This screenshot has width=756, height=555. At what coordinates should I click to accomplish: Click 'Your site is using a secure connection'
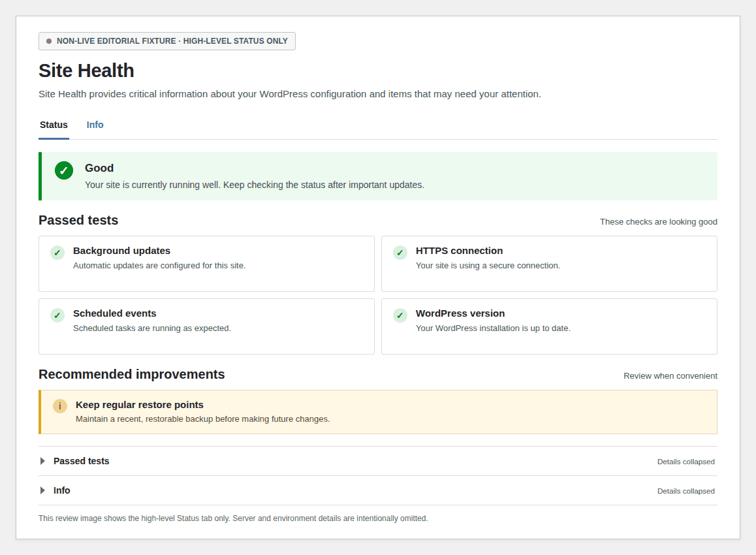(x=488, y=266)
